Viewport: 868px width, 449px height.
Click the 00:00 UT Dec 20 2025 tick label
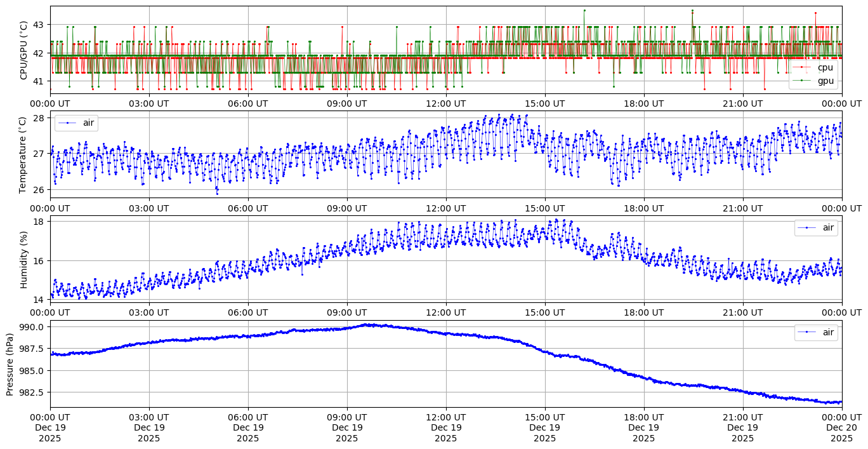[x=841, y=427]
